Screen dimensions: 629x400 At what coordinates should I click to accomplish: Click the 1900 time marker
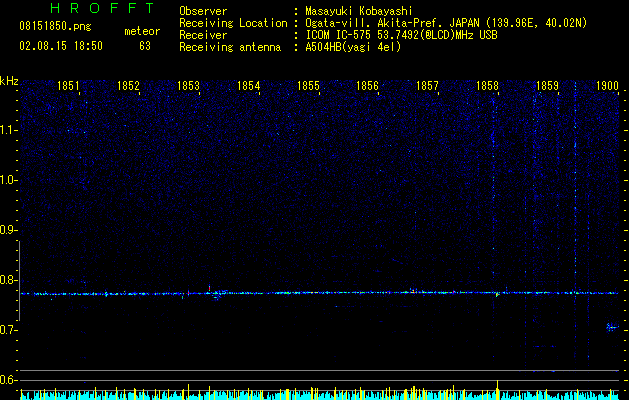(607, 86)
